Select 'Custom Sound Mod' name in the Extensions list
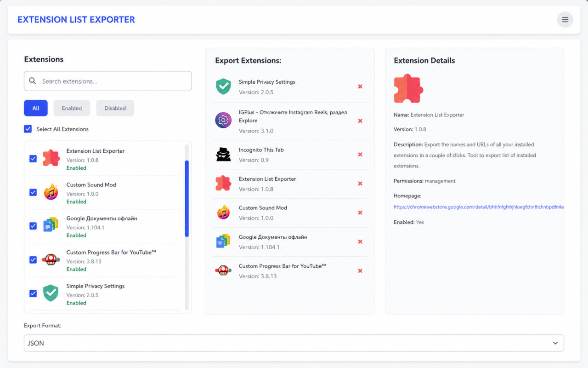Image resolution: width=588 pixels, height=368 pixels. (x=91, y=184)
